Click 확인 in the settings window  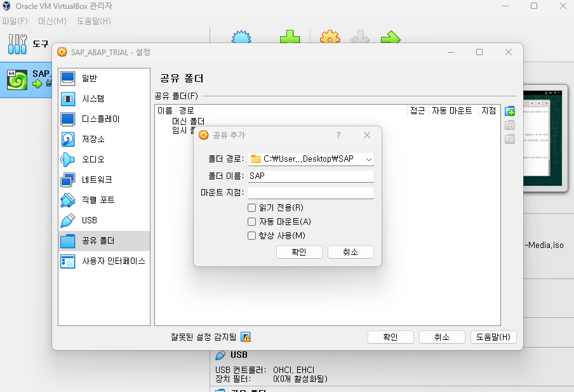pos(390,337)
